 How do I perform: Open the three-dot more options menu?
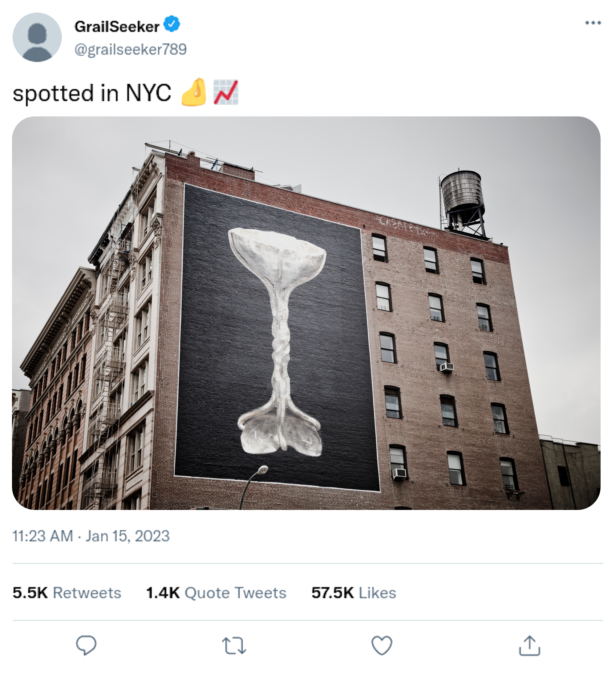[593, 23]
